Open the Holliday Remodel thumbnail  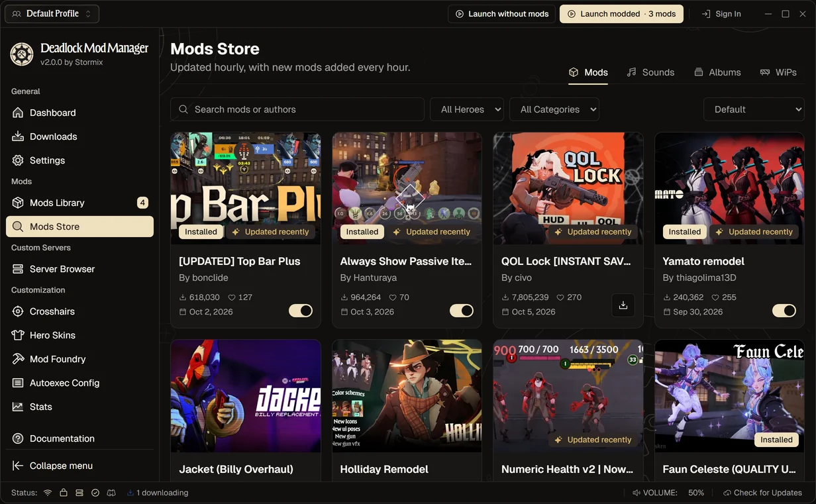point(407,396)
